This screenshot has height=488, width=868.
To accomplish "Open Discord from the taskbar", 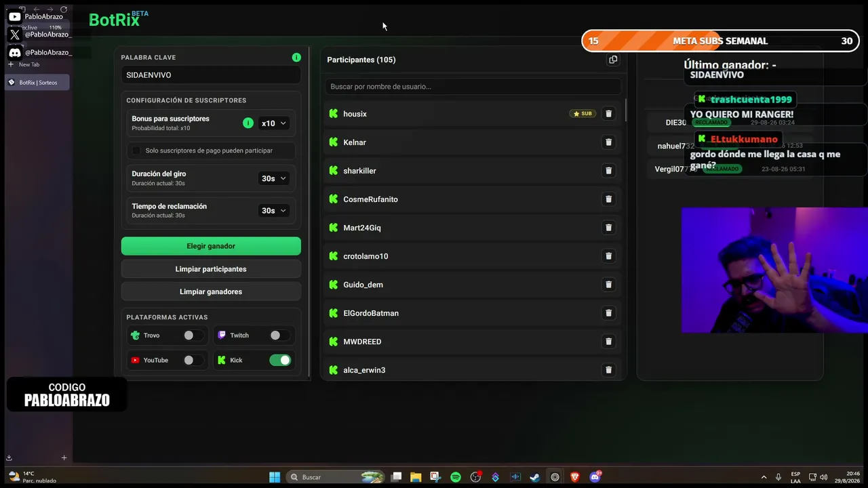I will (595, 477).
